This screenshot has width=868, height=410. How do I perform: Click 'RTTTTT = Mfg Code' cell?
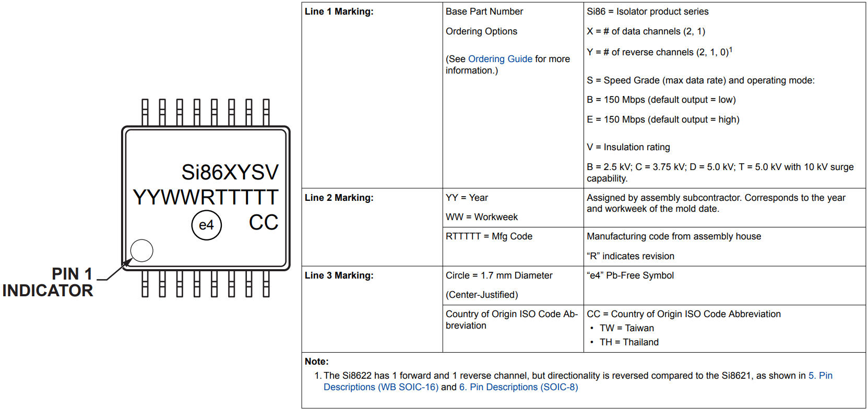coord(489,236)
